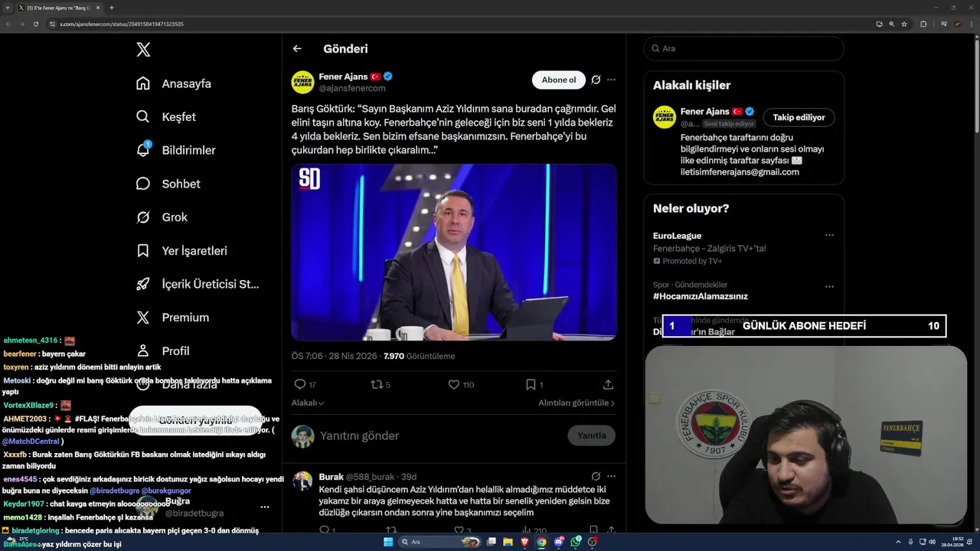Click share icon on main post
This screenshot has width=980, height=551.
[608, 384]
